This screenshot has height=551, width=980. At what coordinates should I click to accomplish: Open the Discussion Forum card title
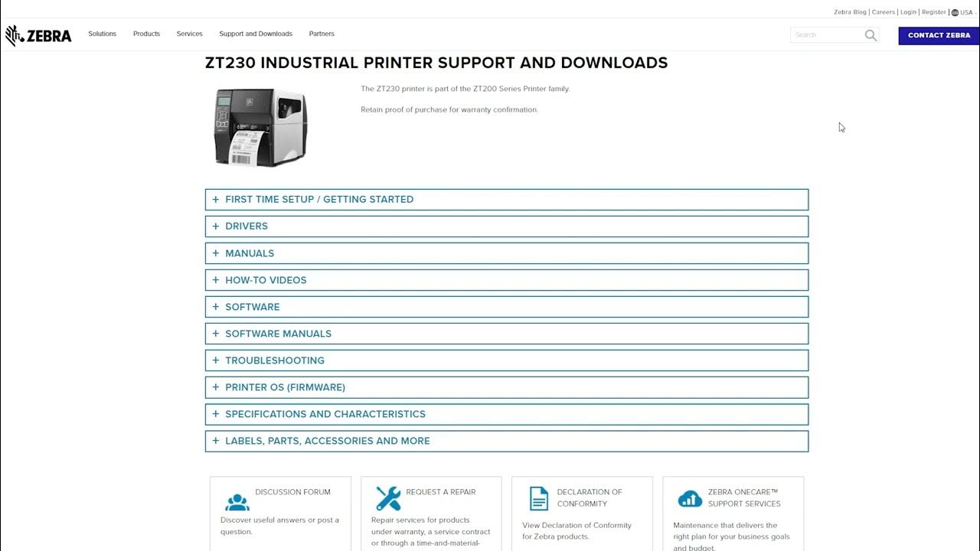292,492
